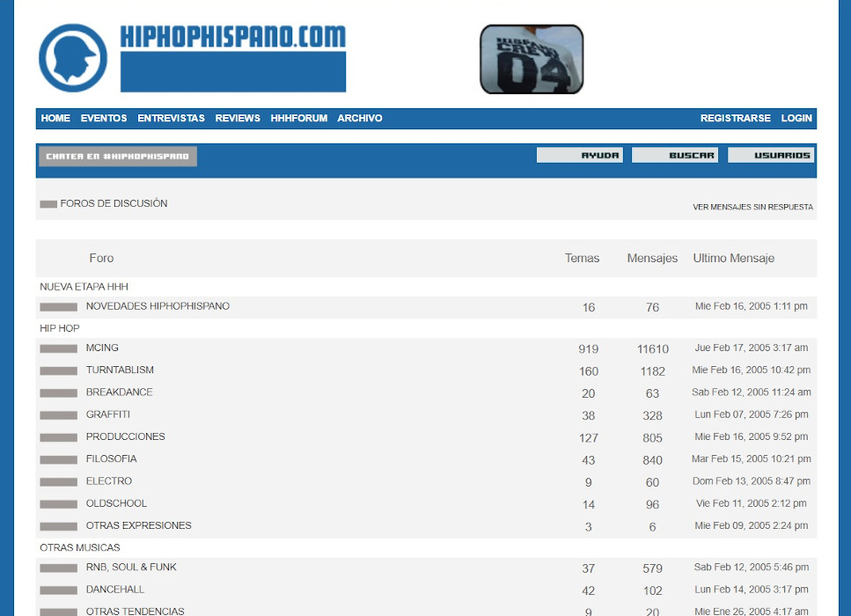
Task: Open NOVEDADES HIPHOPHISPANO forum
Action: pyautogui.click(x=158, y=306)
